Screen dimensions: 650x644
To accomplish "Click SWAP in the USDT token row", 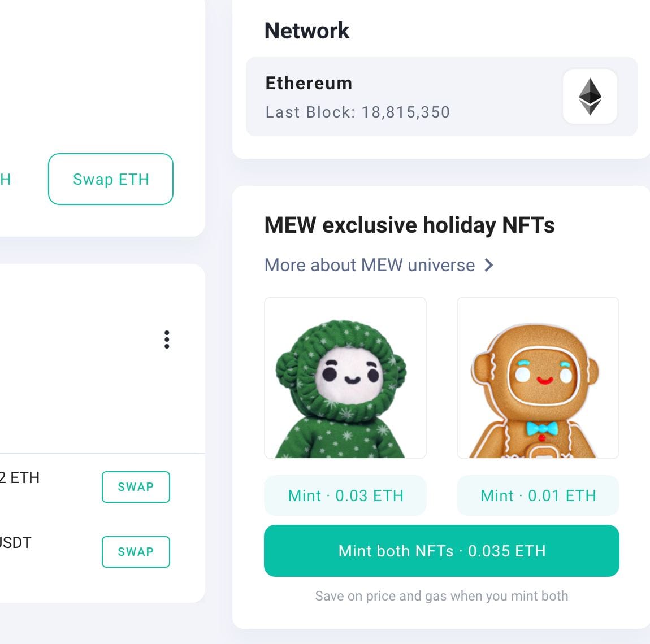I will (136, 551).
